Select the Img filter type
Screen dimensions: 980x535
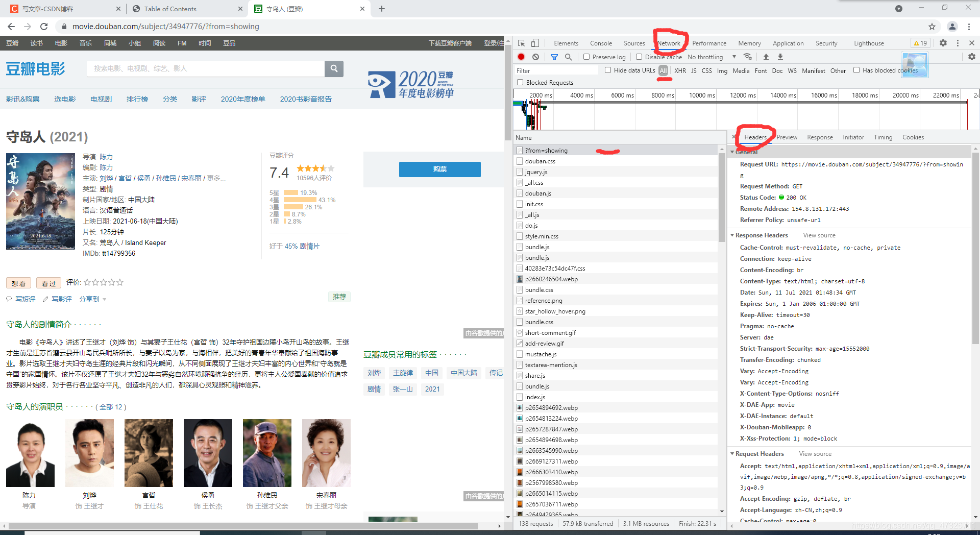pyautogui.click(x=722, y=70)
